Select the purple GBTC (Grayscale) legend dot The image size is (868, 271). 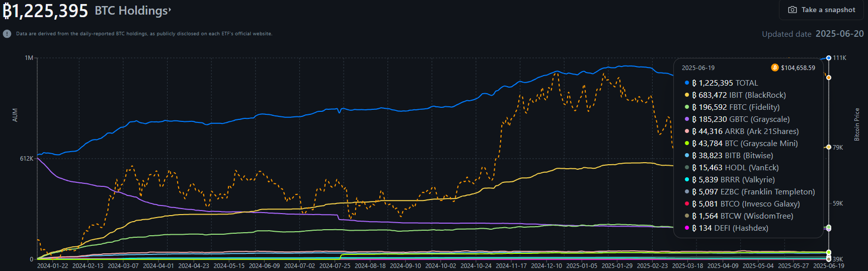coord(687,119)
